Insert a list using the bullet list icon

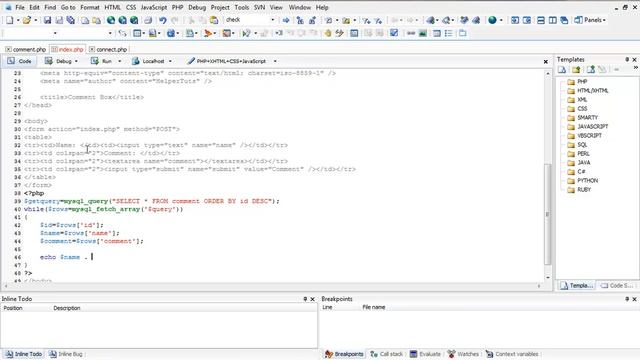click(449, 33)
